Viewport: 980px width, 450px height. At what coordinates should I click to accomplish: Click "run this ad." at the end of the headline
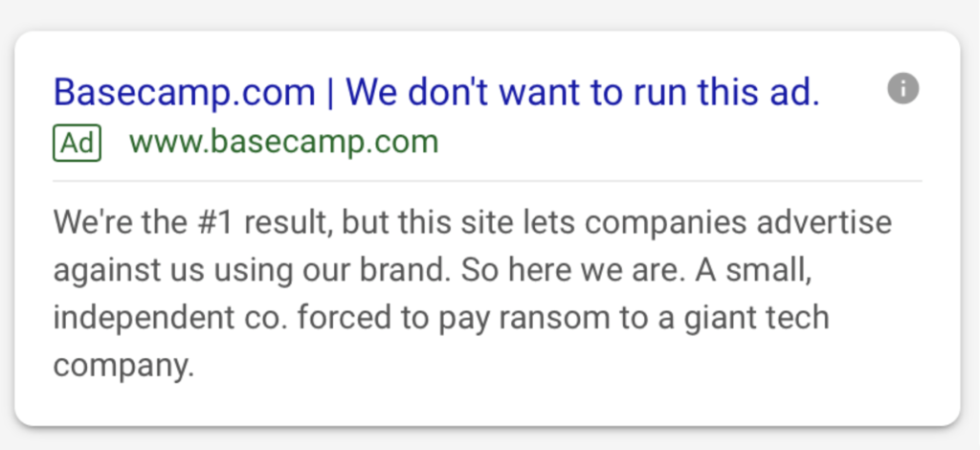coord(726,93)
